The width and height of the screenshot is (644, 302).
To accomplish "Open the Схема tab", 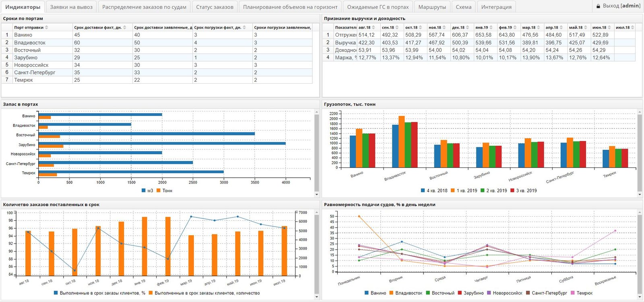I will (x=464, y=7).
